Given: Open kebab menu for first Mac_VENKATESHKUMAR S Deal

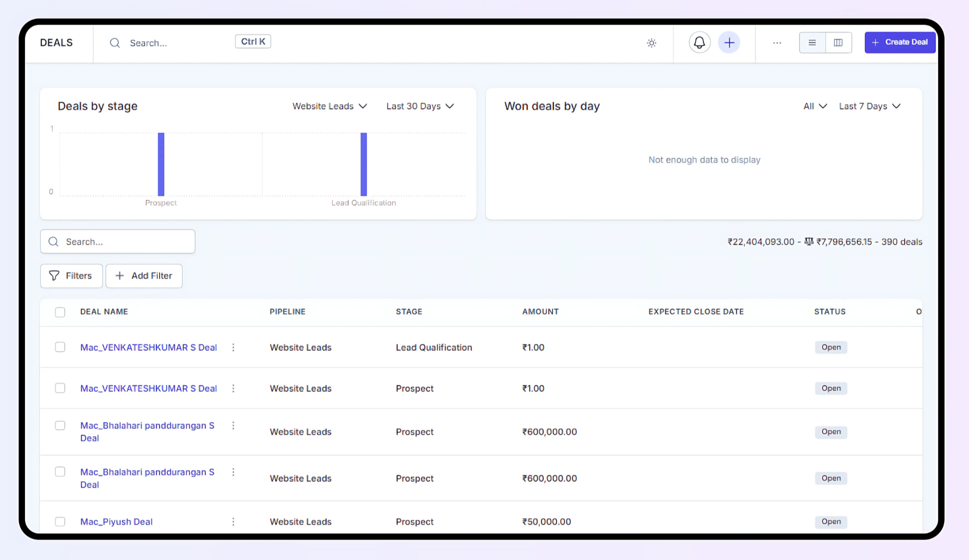Looking at the screenshot, I should pyautogui.click(x=233, y=347).
